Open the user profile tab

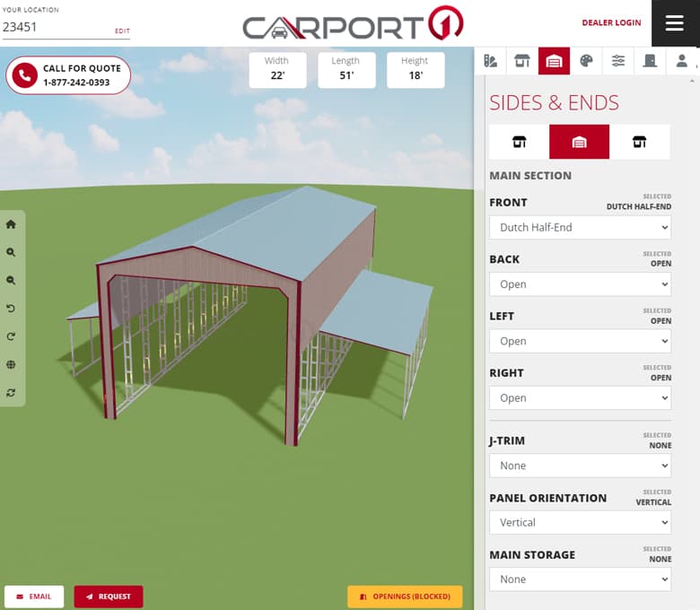point(682,61)
